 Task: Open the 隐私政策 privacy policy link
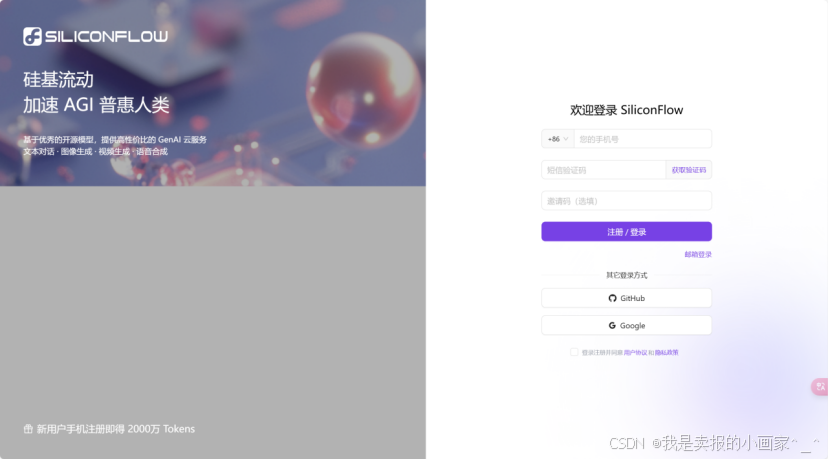(667, 353)
